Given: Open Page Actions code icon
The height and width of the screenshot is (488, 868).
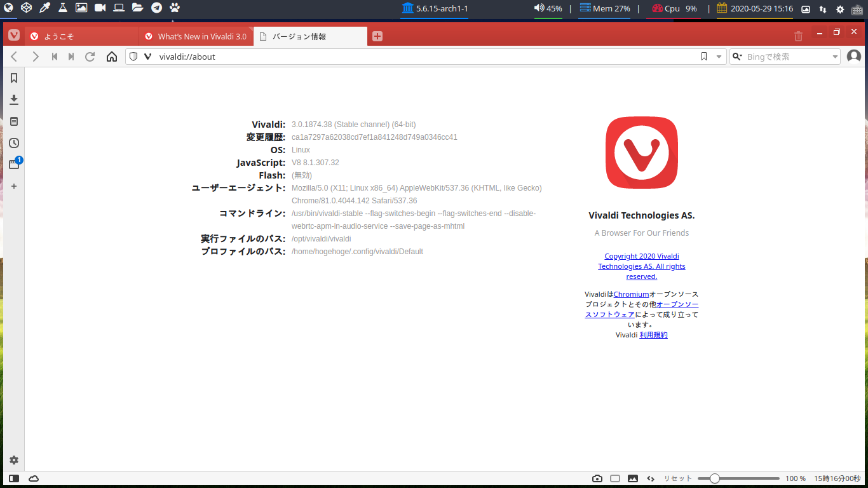Looking at the screenshot, I should [651, 478].
